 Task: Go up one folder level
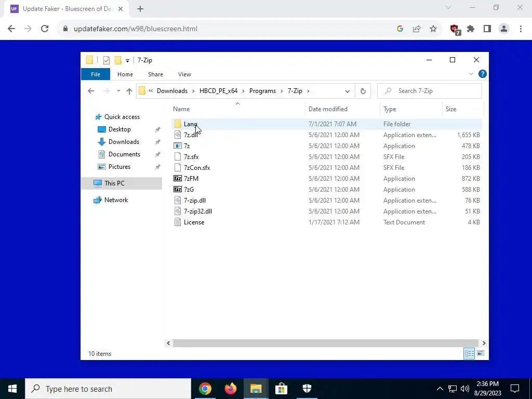click(x=129, y=91)
